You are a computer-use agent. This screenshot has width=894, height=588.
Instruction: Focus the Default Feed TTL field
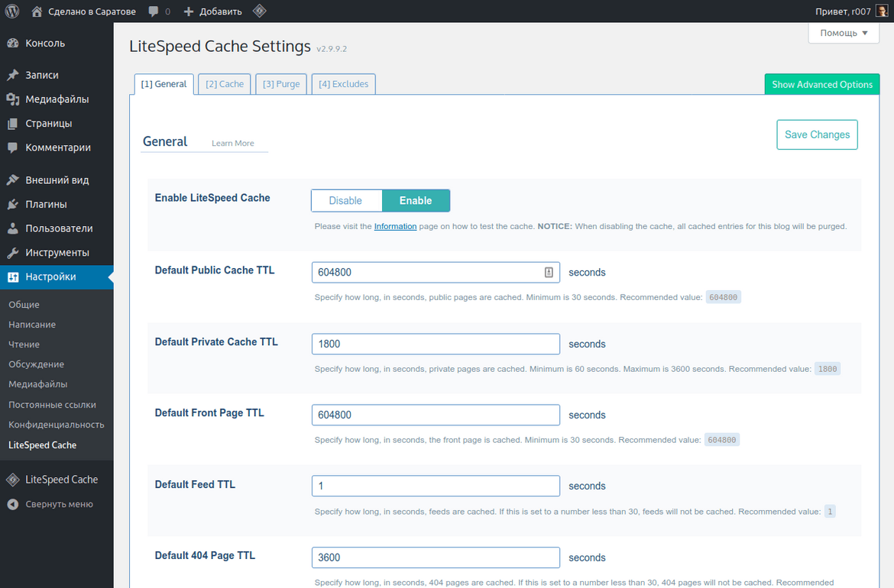(x=436, y=486)
